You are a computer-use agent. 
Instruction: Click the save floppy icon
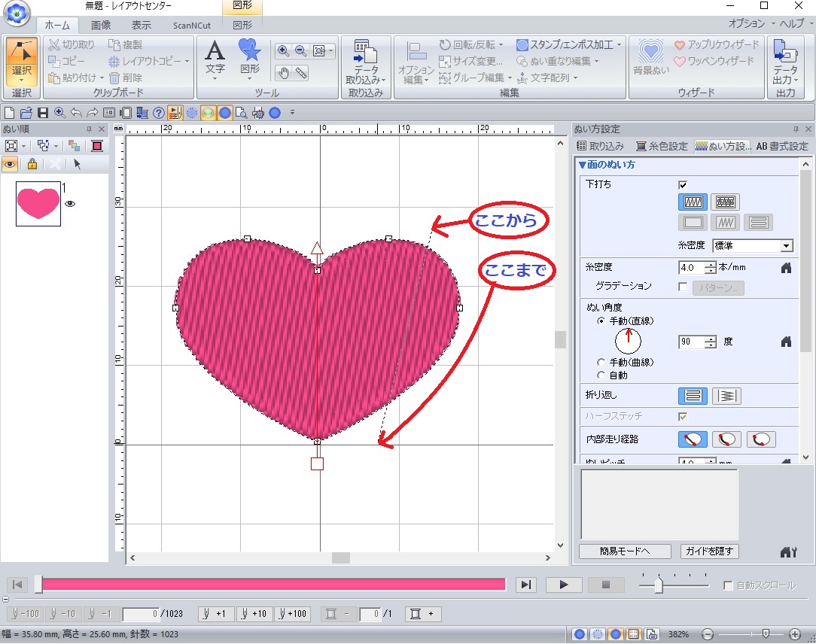coord(43,112)
